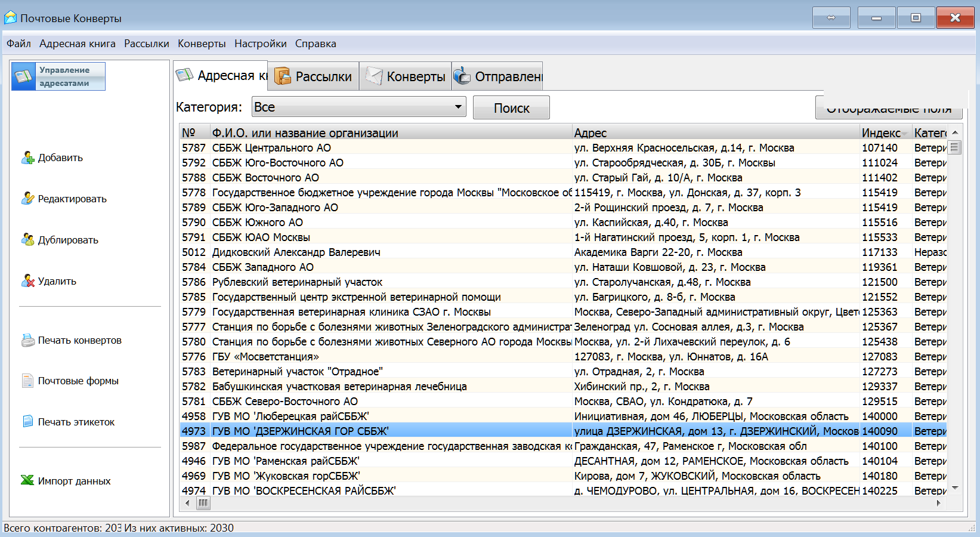Click the Delete contact icon
This screenshot has width=980, height=537.
pyautogui.click(x=27, y=281)
